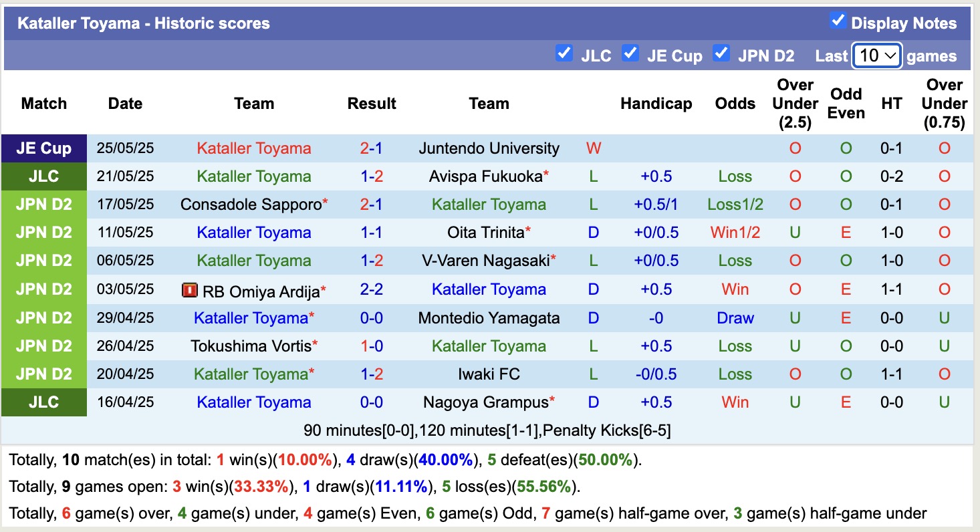Viewport: 980px width, 532px height.
Task: Click the Iwaki FC team name
Action: tap(489, 374)
